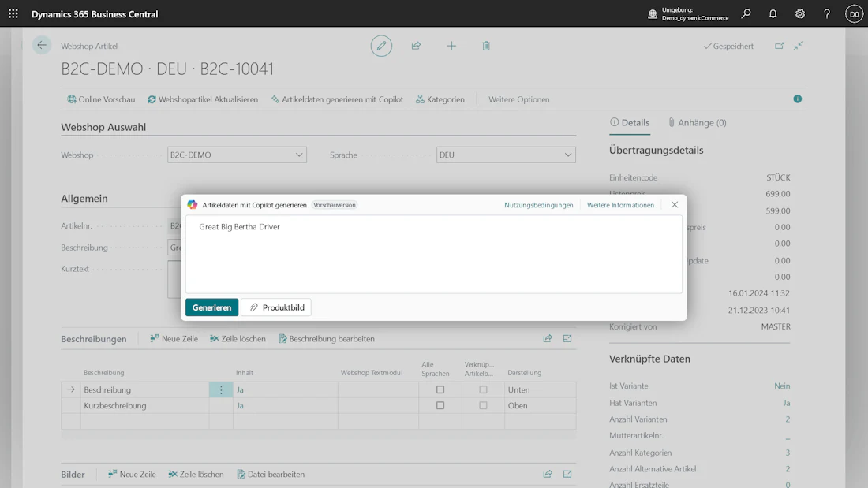Click Datei bearbeiten
Screen dimensions: 868x488
(x=271, y=474)
